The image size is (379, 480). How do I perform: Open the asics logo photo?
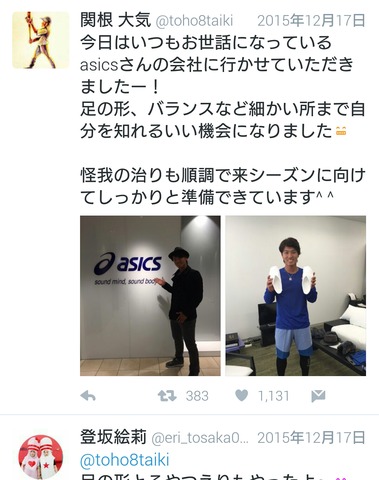click(x=150, y=296)
